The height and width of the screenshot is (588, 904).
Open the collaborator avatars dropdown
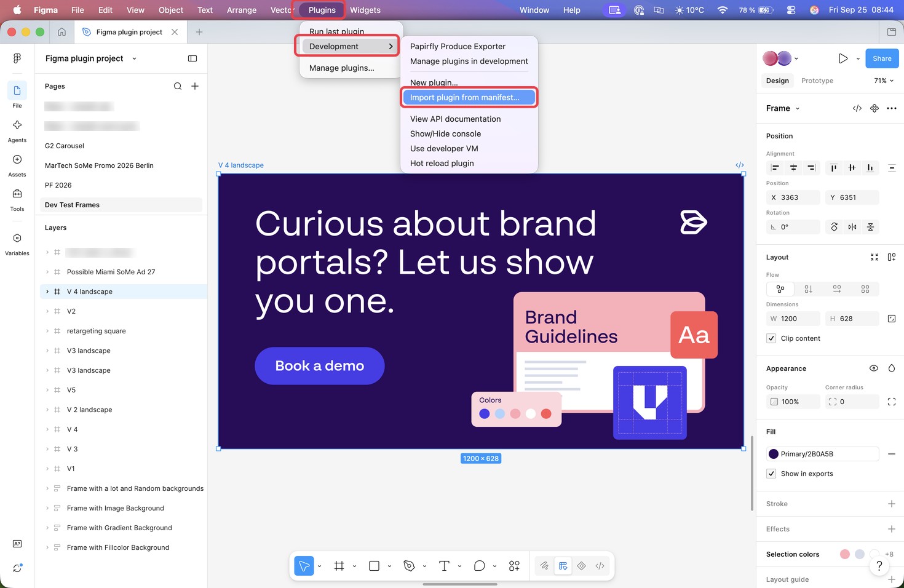click(796, 58)
